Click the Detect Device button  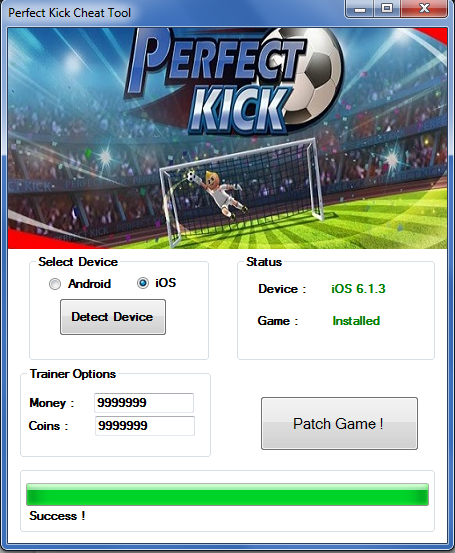pyautogui.click(x=113, y=317)
